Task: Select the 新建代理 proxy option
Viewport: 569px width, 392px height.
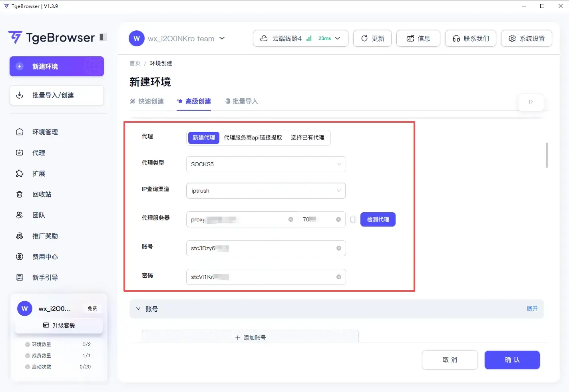Action: pyautogui.click(x=204, y=137)
